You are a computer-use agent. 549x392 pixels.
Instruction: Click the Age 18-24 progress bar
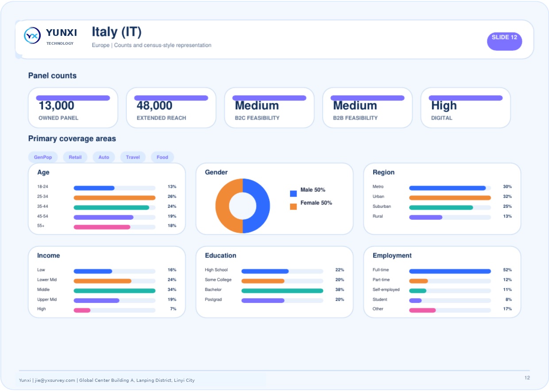(114, 188)
